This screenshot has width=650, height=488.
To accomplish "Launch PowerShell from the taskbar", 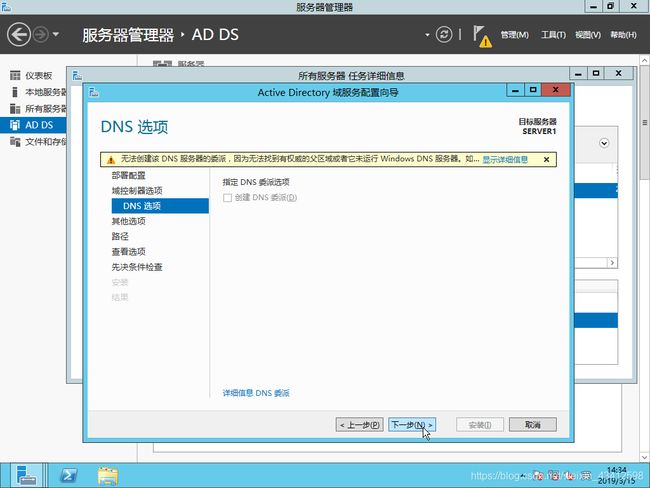I will pos(68,476).
